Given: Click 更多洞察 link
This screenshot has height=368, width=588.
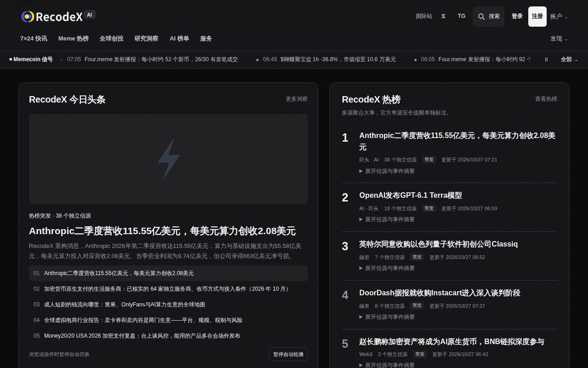Looking at the screenshot, I should 297,99.
